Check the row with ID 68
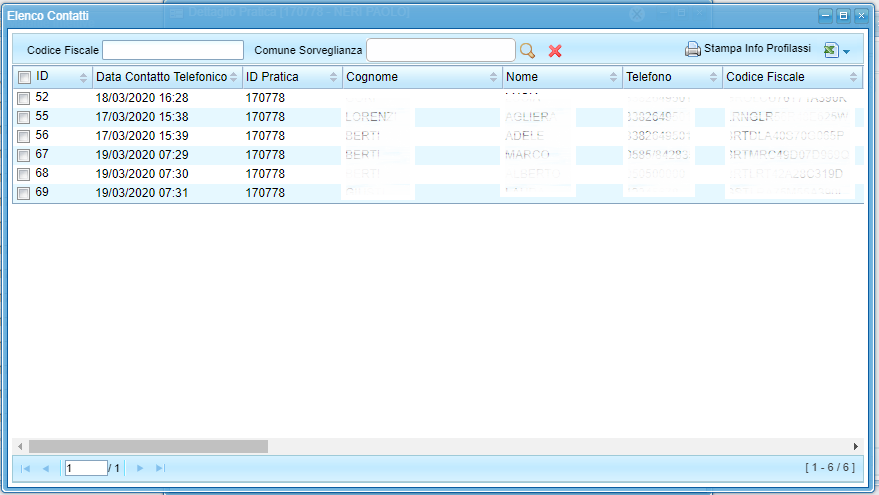 click(x=24, y=175)
